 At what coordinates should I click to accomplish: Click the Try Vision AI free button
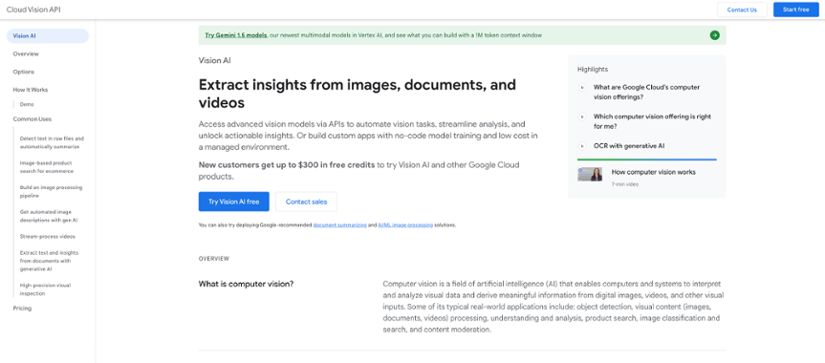[x=234, y=201]
